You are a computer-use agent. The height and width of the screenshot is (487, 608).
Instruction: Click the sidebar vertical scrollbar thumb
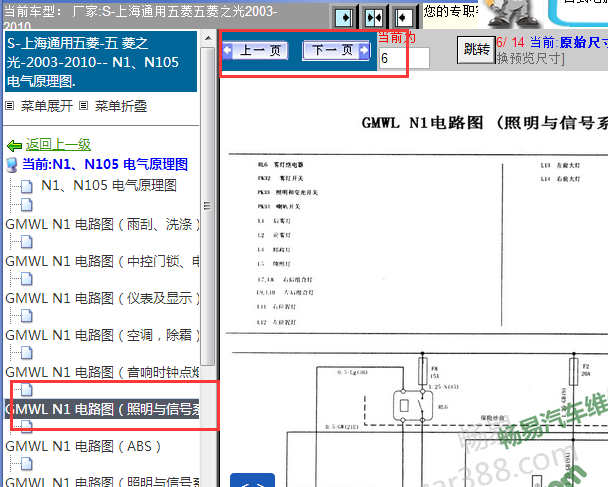point(208,206)
